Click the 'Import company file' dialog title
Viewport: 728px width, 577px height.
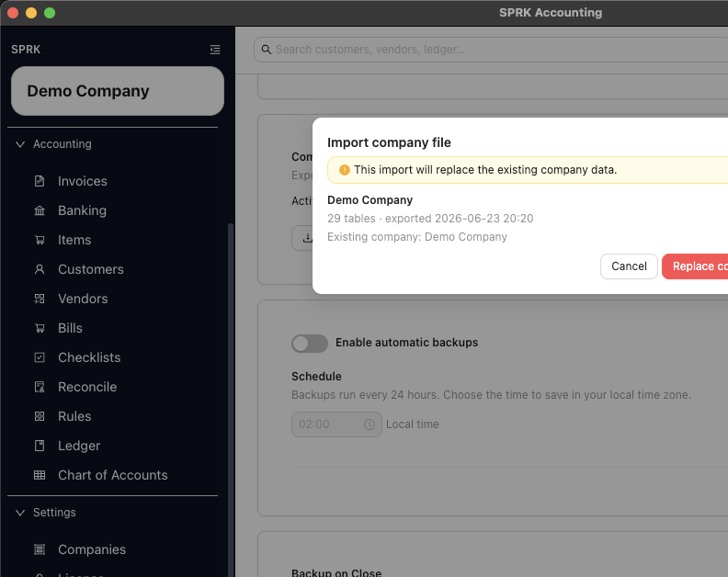coord(389,142)
